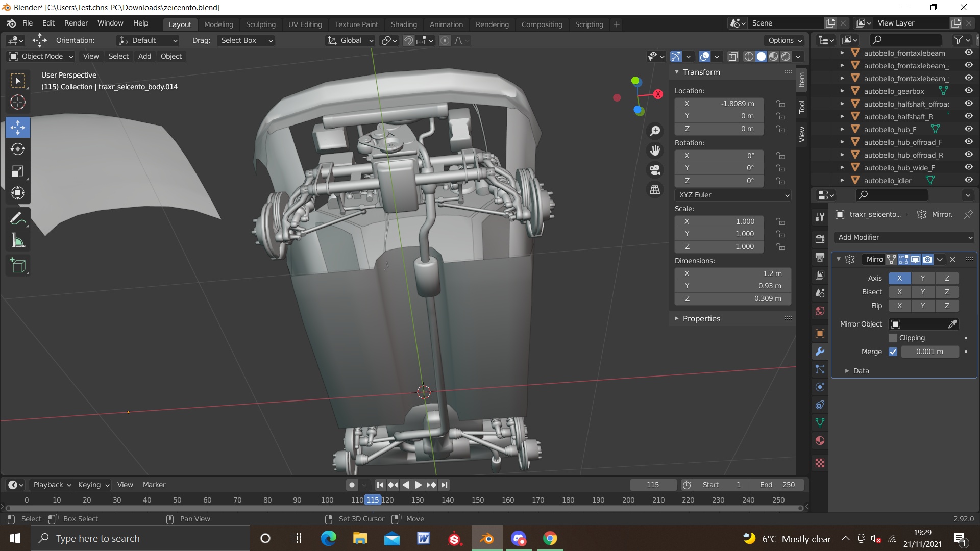Open the XYZ Euler rotation mode dropdown
Viewport: 980px width, 551px height.
(x=733, y=195)
